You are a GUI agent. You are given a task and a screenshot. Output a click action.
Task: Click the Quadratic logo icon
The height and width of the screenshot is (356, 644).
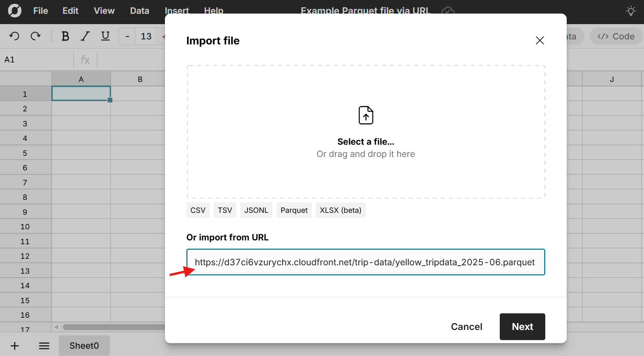pos(15,11)
